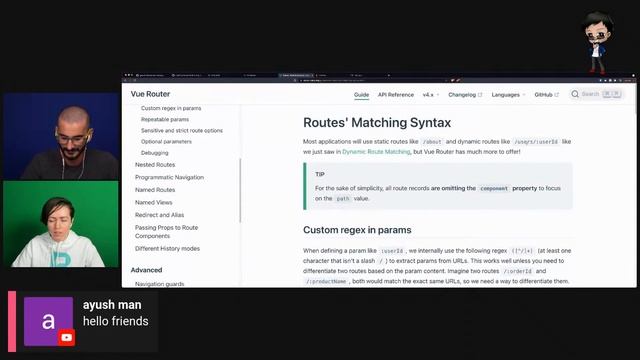
Task: Click the Vue Router logo title
Action: click(150, 94)
